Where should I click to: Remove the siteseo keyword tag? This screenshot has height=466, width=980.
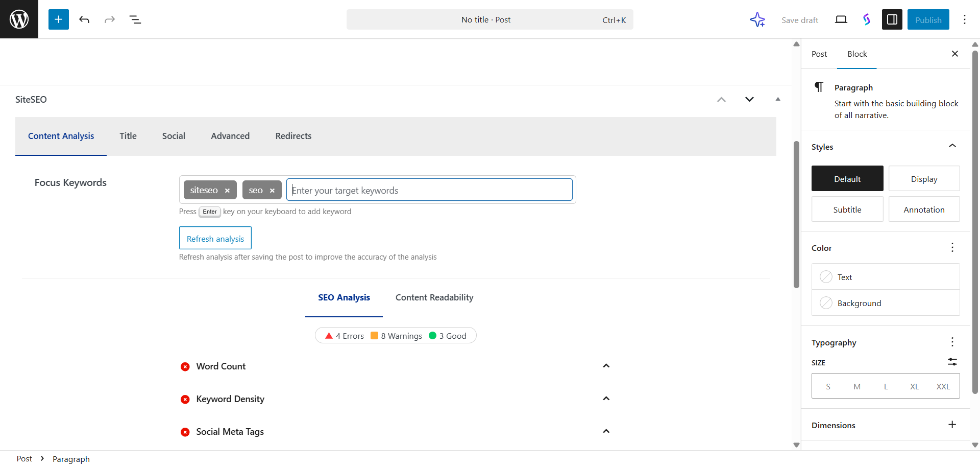point(227,191)
